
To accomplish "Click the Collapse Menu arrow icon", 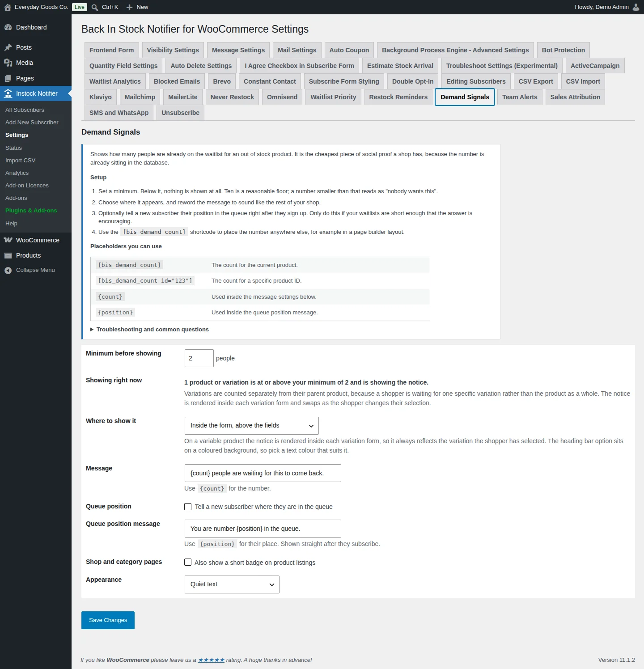I will click(x=8, y=270).
